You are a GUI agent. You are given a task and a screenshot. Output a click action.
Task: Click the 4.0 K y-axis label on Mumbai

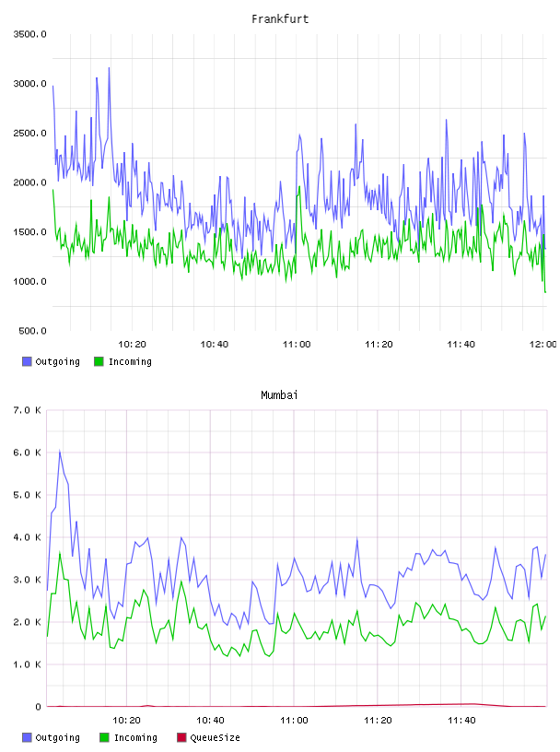tap(27, 537)
